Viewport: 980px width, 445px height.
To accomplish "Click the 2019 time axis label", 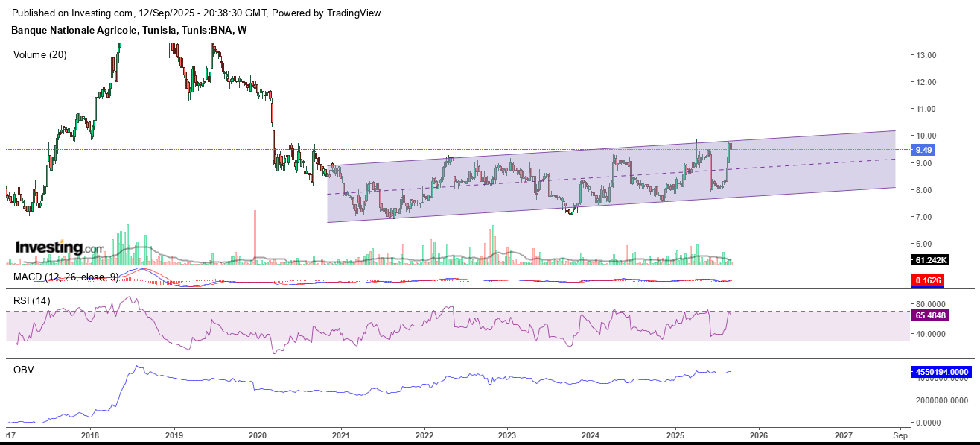I will [174, 435].
